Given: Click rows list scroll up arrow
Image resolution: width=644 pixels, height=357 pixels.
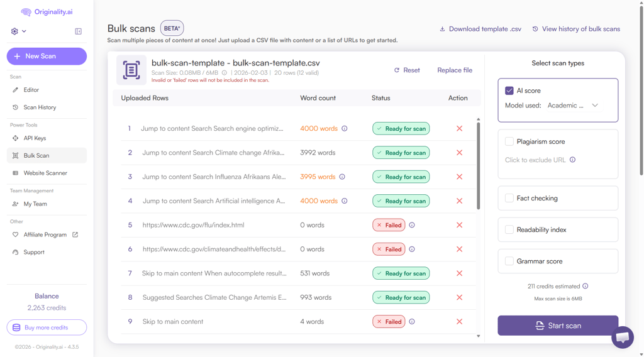Looking at the screenshot, I should coord(478,119).
